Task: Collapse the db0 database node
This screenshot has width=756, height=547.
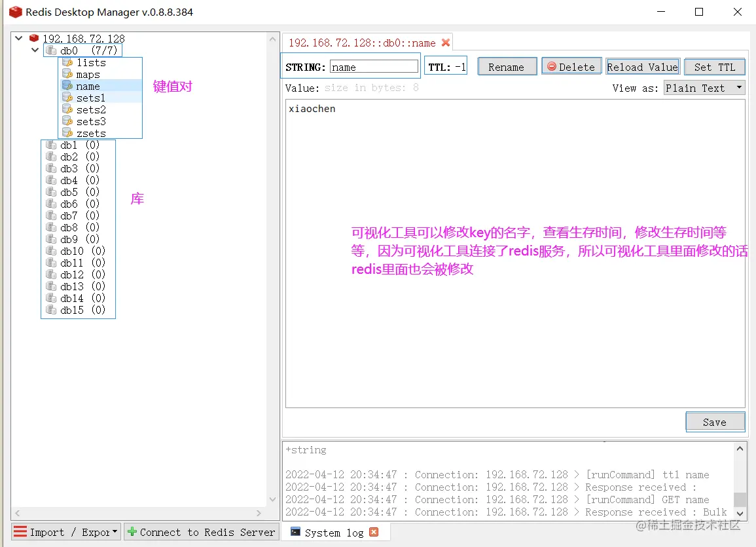Action: (x=35, y=50)
